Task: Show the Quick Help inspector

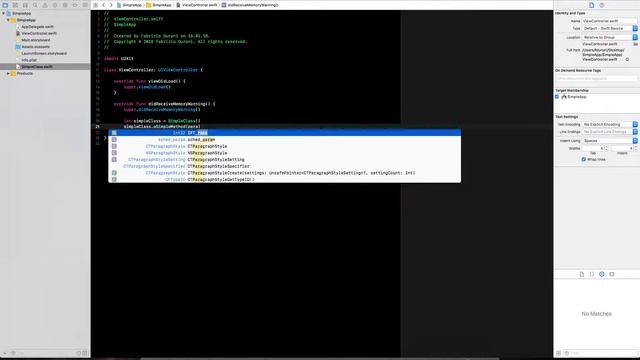Action: pyautogui.click(x=602, y=5)
